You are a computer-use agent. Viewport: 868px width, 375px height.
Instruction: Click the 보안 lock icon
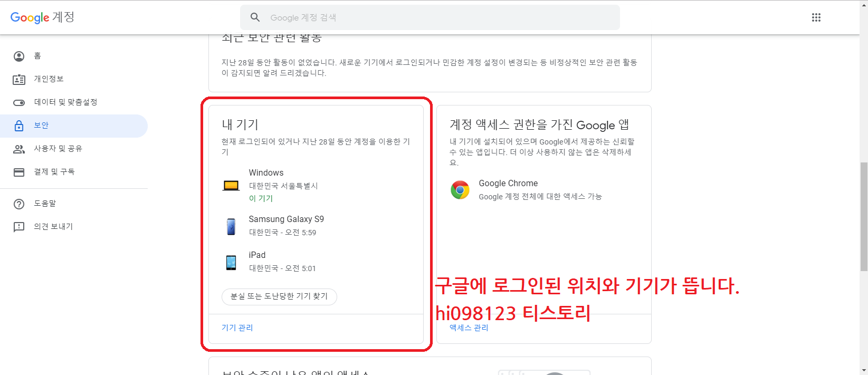pos(19,126)
